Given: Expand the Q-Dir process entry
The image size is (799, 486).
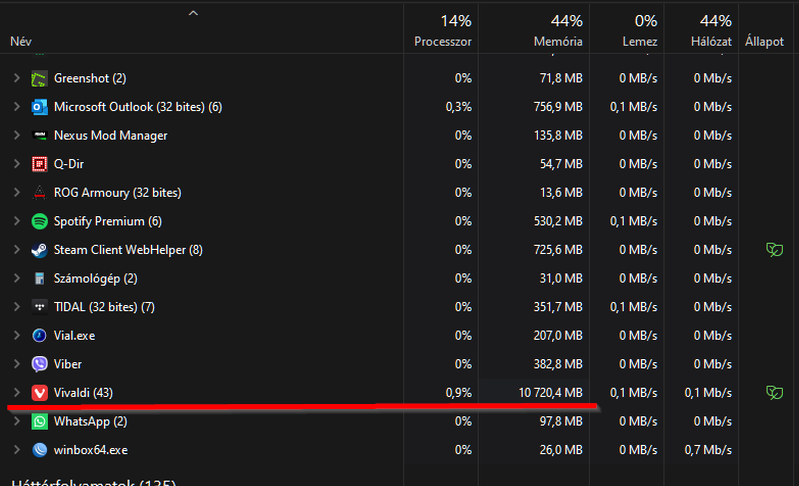Looking at the screenshot, I should [x=17, y=164].
